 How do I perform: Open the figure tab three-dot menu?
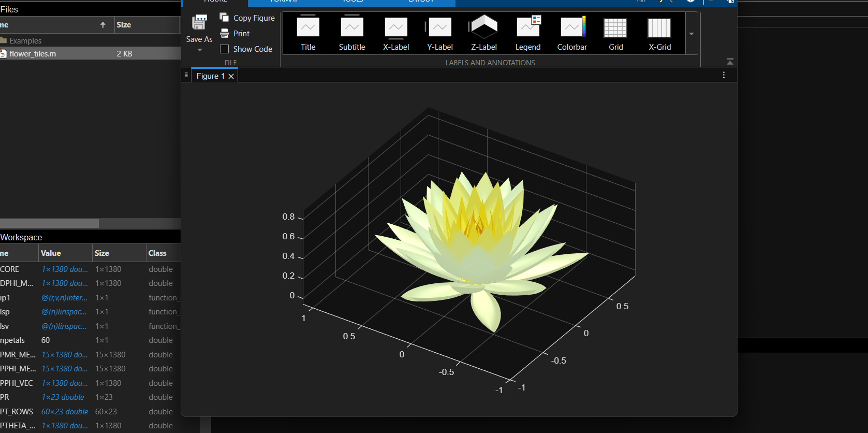click(724, 75)
